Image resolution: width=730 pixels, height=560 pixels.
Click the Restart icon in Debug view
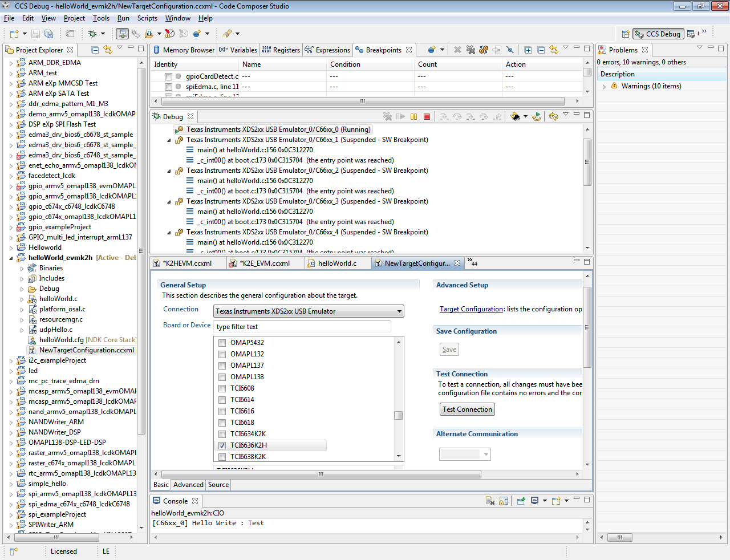(x=537, y=116)
